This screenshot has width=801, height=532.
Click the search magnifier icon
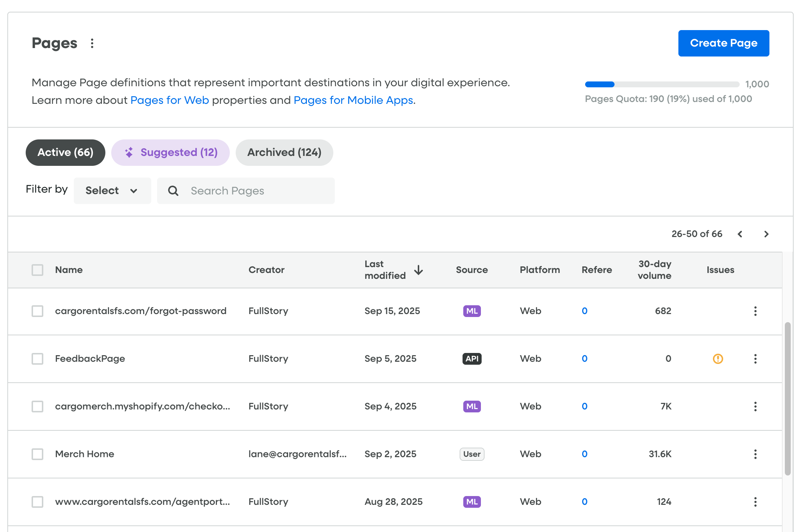[x=173, y=191]
